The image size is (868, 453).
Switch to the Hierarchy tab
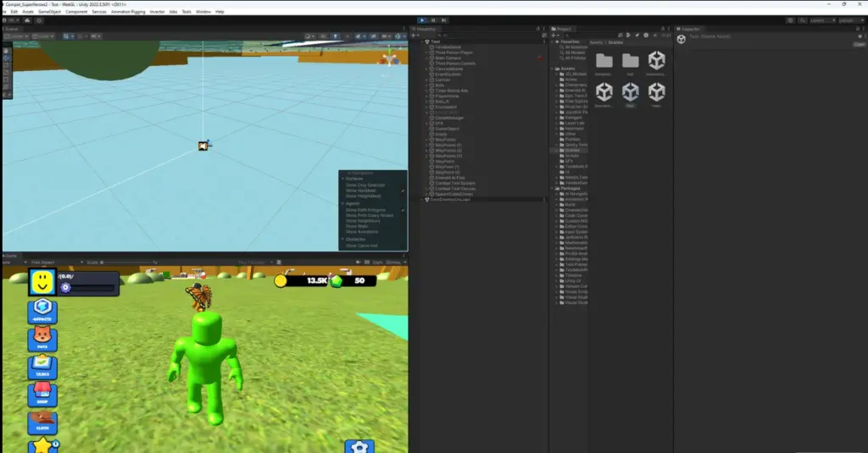tap(426, 29)
